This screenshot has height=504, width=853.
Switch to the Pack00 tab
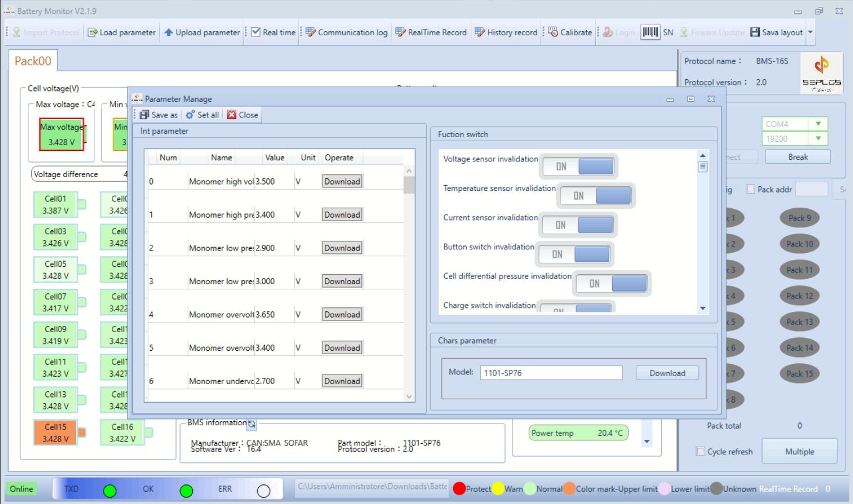(32, 60)
